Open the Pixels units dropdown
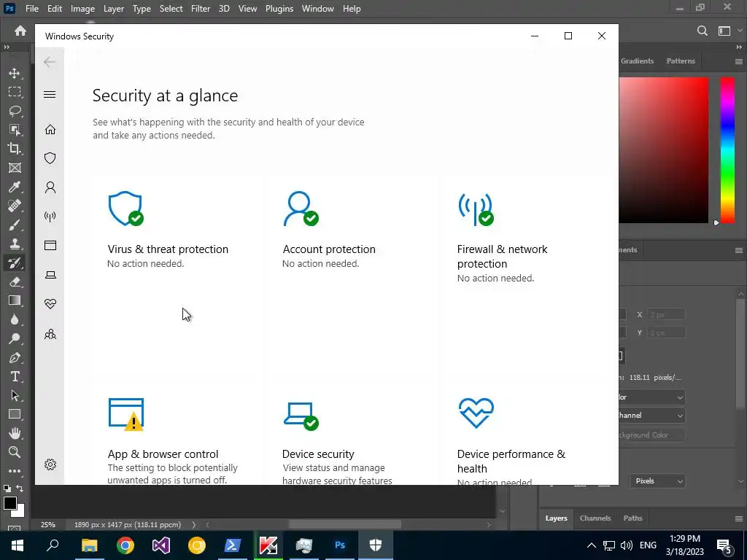The width and height of the screenshot is (747, 560). pyautogui.click(x=657, y=481)
